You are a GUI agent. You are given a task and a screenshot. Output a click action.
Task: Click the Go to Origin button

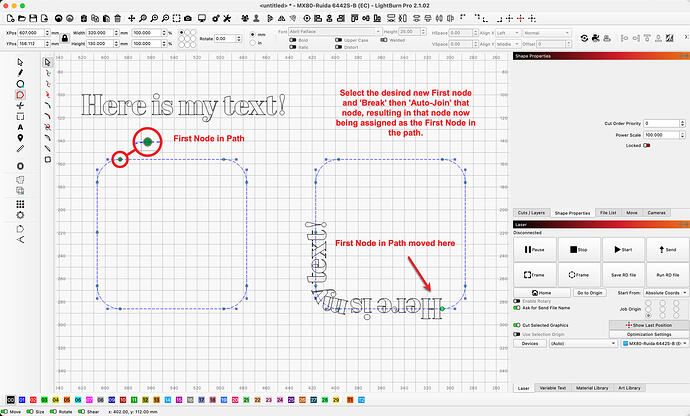590,293
